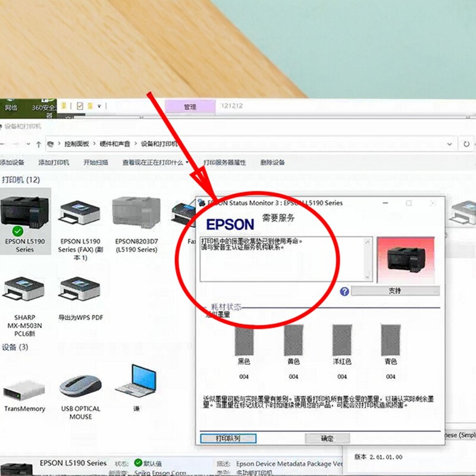Viewport: 476px width, 476px height.
Task: Open the 管理 ribbon tab
Action: pos(190,107)
